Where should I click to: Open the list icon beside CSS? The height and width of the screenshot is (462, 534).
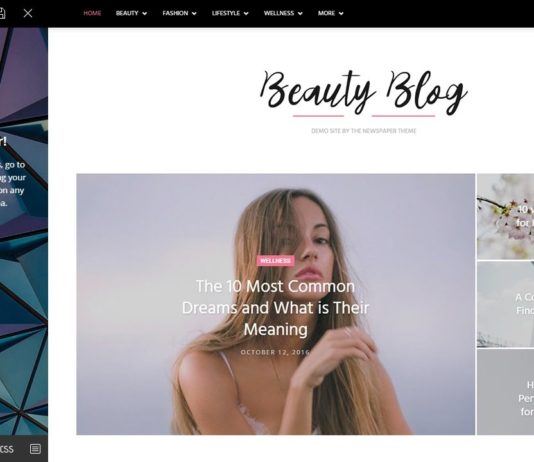tap(35, 449)
